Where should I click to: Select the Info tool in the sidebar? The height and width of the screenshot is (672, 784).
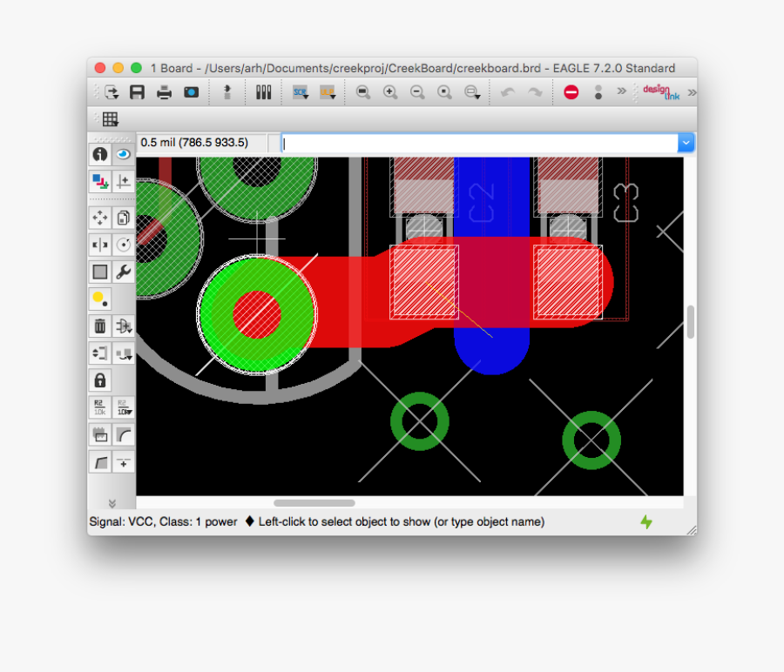[x=99, y=154]
